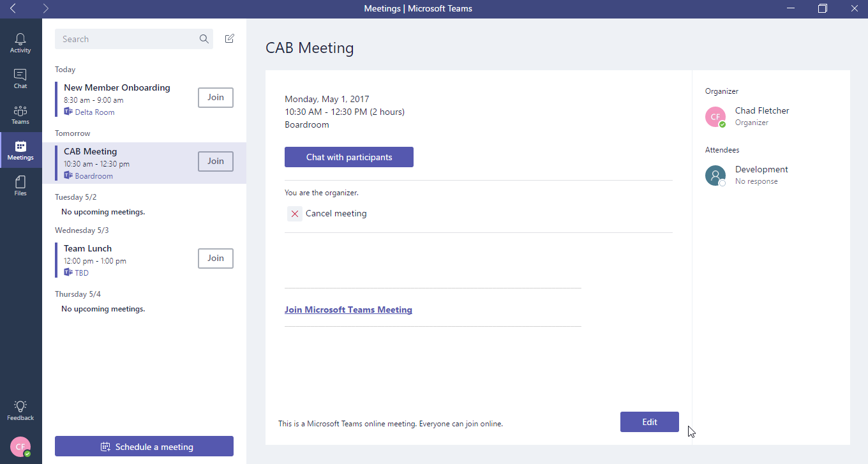Click the red X cancel meeting icon
This screenshot has height=464, width=868.
pyautogui.click(x=294, y=214)
